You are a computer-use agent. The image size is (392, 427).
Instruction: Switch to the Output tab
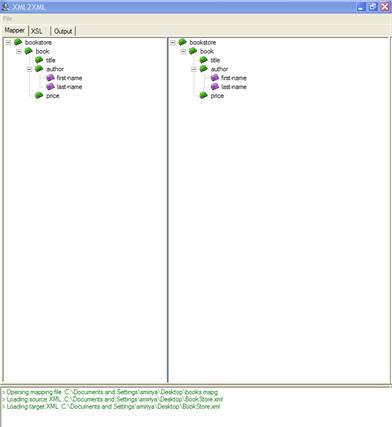coord(63,31)
